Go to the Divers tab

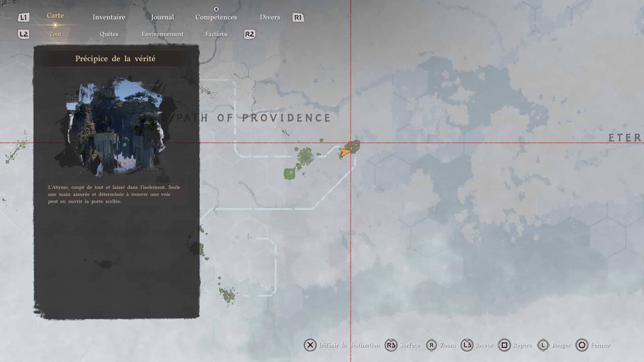coord(270,17)
